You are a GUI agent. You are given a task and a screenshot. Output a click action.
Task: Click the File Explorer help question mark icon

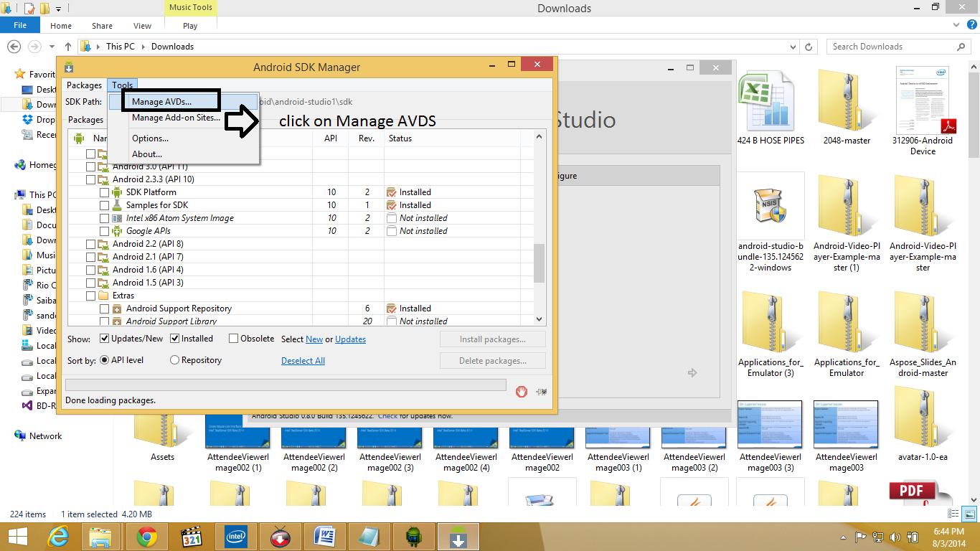click(x=971, y=26)
